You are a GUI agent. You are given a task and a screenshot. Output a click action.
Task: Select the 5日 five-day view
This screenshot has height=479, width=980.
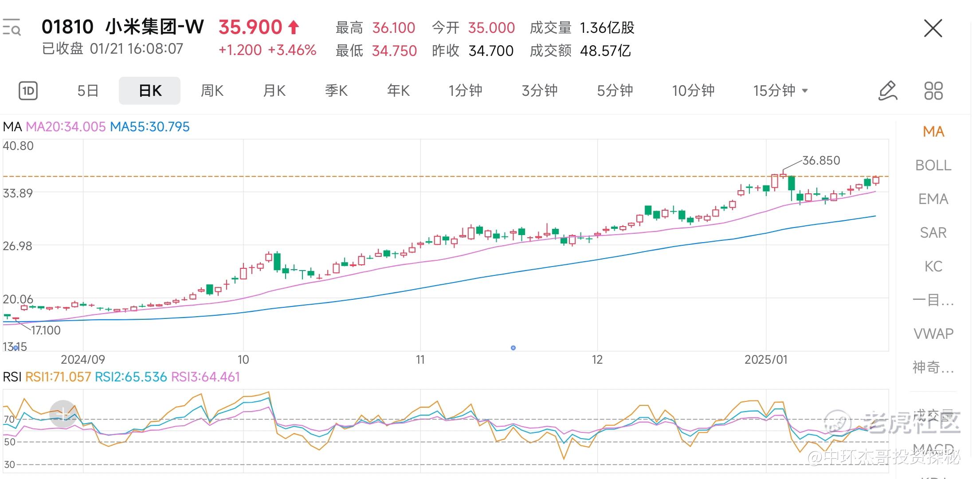(x=88, y=91)
